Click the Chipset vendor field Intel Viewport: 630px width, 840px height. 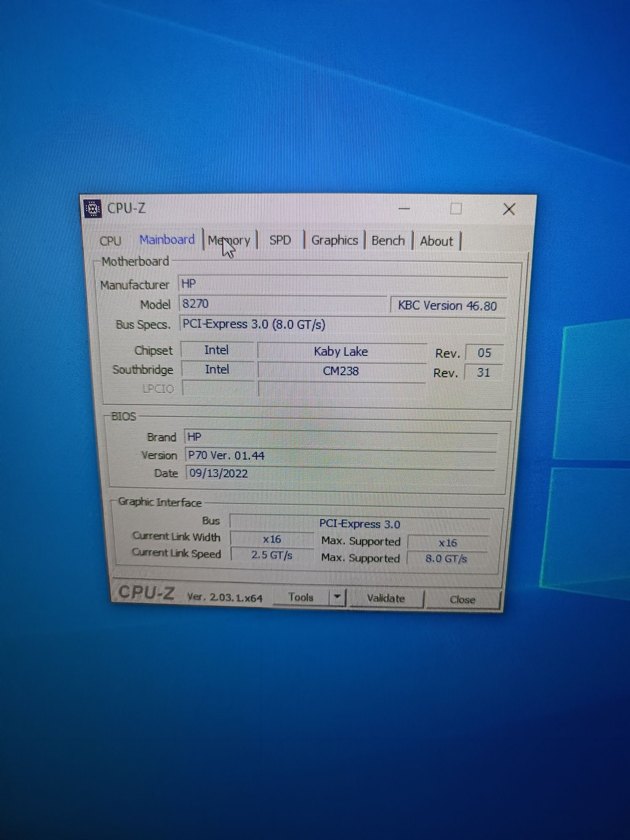[x=217, y=350]
